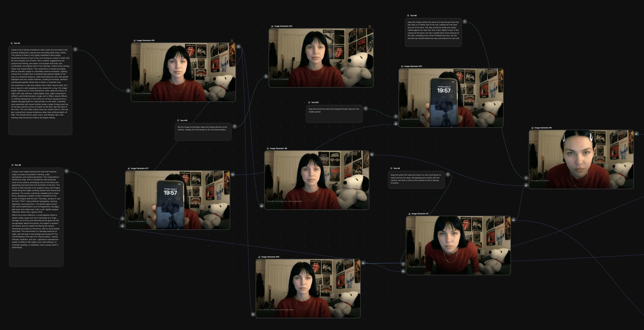The image size is (644, 330).
Task: Click image output port of Image Generator #6
Action: [372, 154]
